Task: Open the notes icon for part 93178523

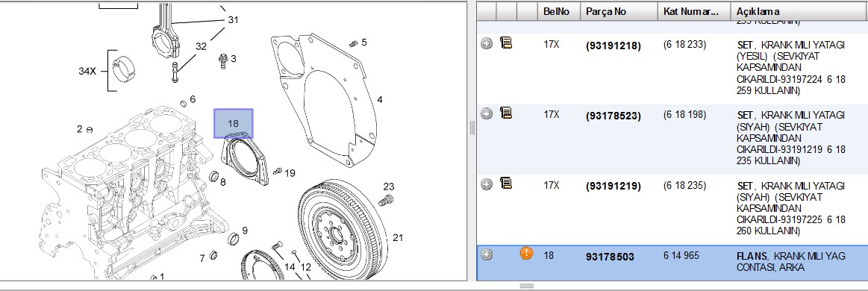Action: pyautogui.click(x=505, y=113)
